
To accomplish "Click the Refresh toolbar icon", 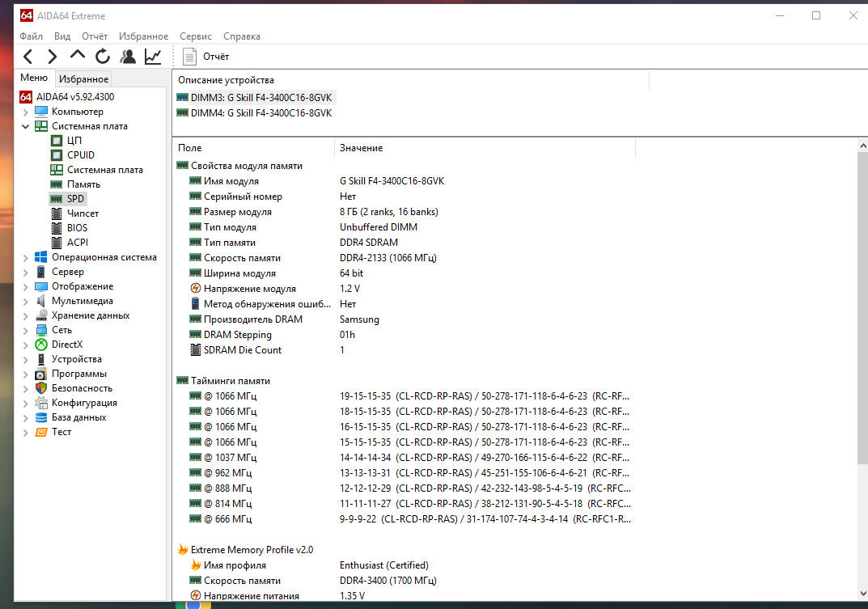I will pyautogui.click(x=103, y=57).
